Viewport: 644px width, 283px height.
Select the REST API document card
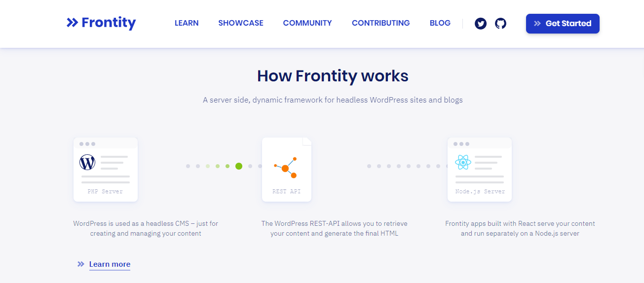point(287,170)
